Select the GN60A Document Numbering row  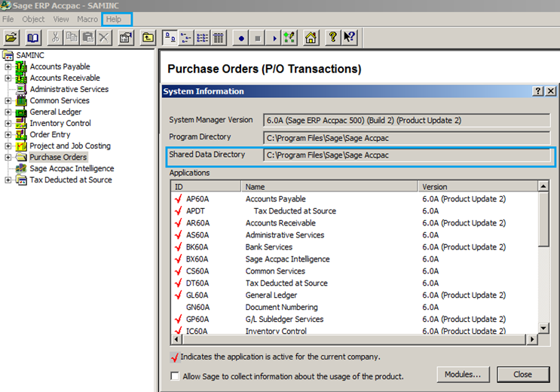[x=355, y=308]
